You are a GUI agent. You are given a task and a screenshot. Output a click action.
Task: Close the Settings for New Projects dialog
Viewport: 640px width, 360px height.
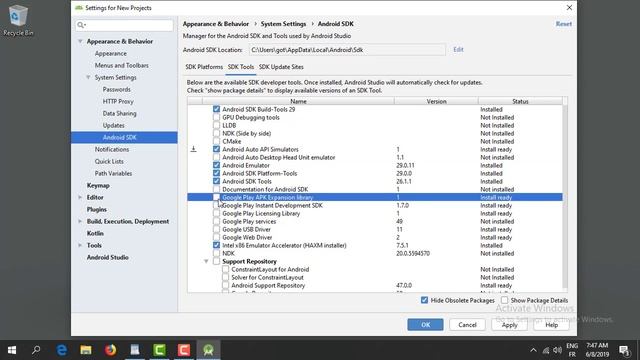569,8
